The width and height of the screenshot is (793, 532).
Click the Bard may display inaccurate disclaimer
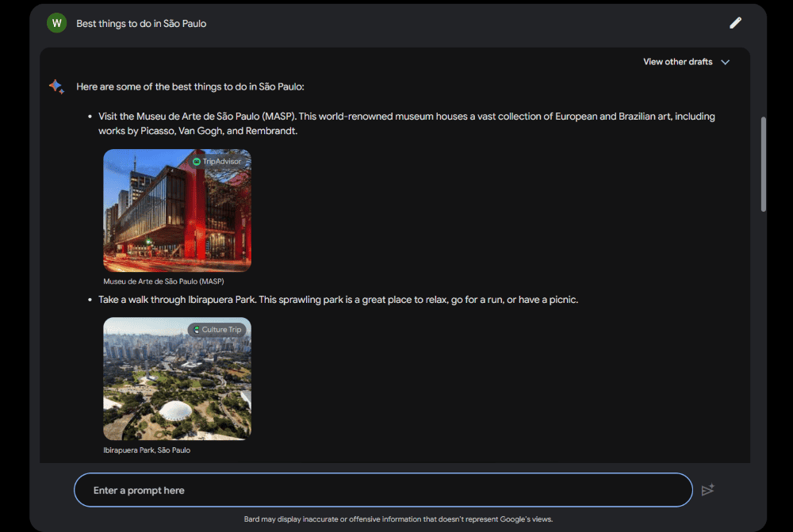[x=398, y=519]
